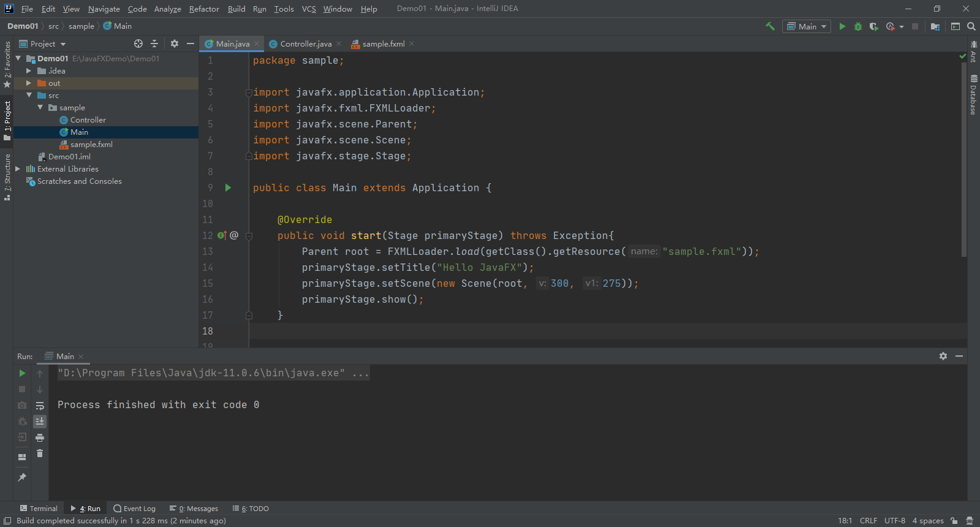Run with coverage icon in toolbar
Viewport: 980px width, 527px height.
[874, 26]
